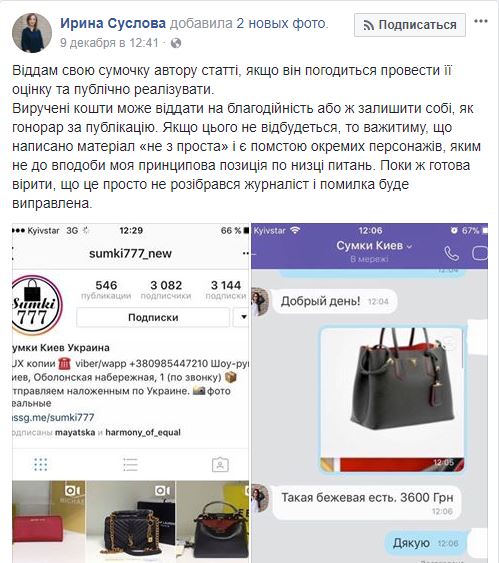Click the harmony_of_equal follower link
This screenshot has width=499, height=563.
coord(143,433)
